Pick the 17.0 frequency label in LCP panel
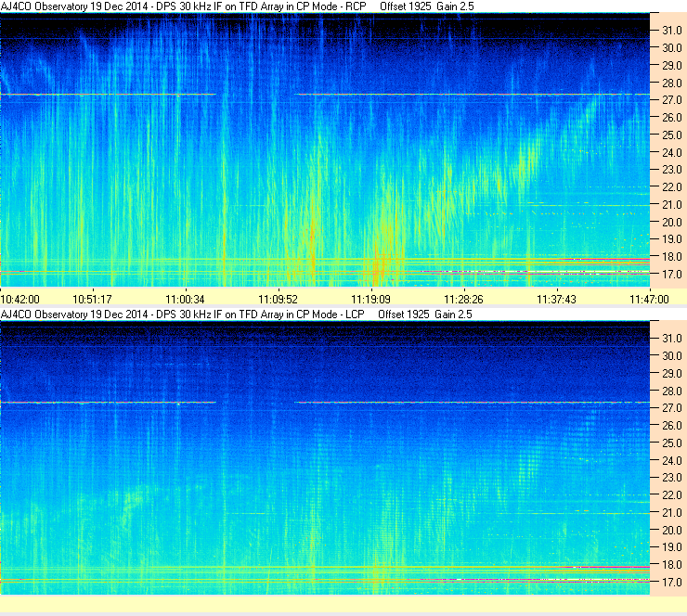Screen dimensions: 687x616 coord(671,583)
